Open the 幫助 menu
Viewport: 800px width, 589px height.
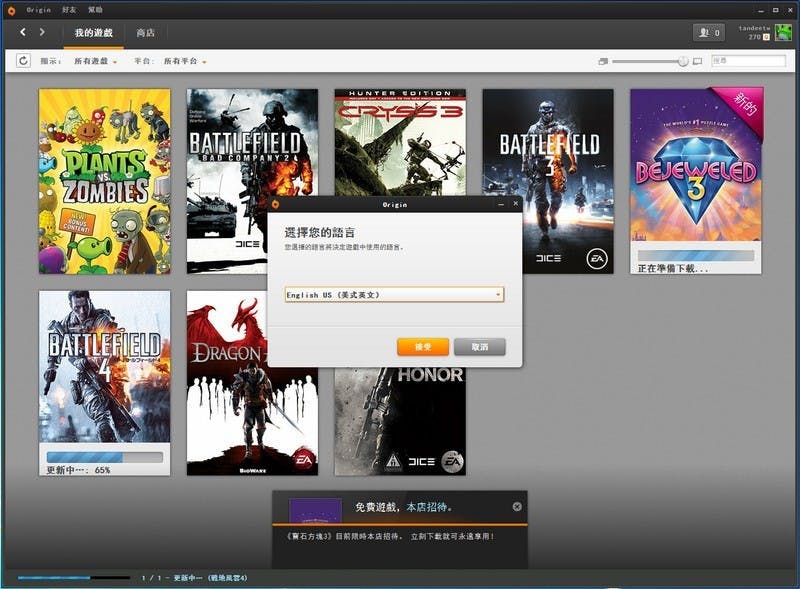coord(95,9)
